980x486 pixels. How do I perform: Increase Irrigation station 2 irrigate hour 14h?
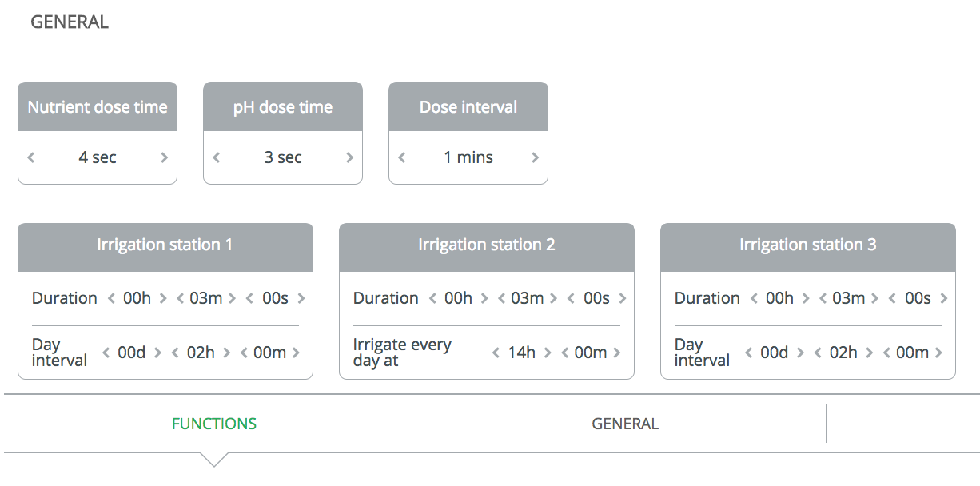548,353
